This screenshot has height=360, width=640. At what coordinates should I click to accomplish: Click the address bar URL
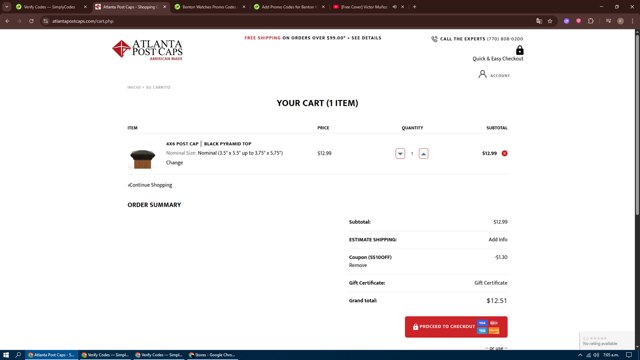[x=83, y=21]
